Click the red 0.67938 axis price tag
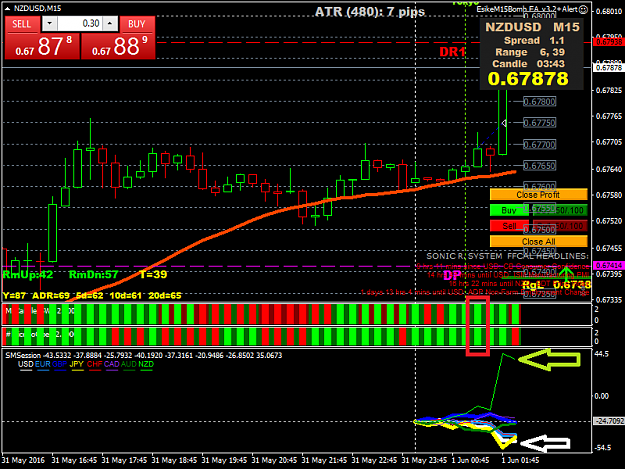 click(608, 41)
